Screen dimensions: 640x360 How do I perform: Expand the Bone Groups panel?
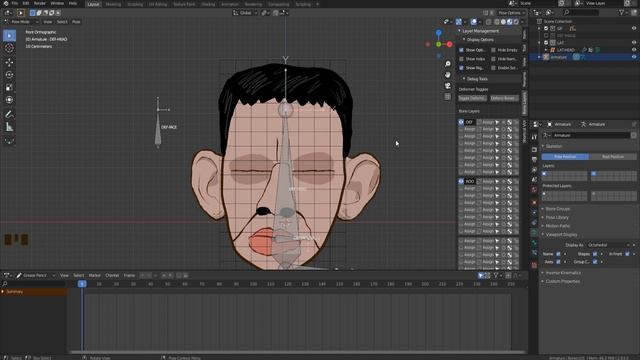tap(558, 209)
